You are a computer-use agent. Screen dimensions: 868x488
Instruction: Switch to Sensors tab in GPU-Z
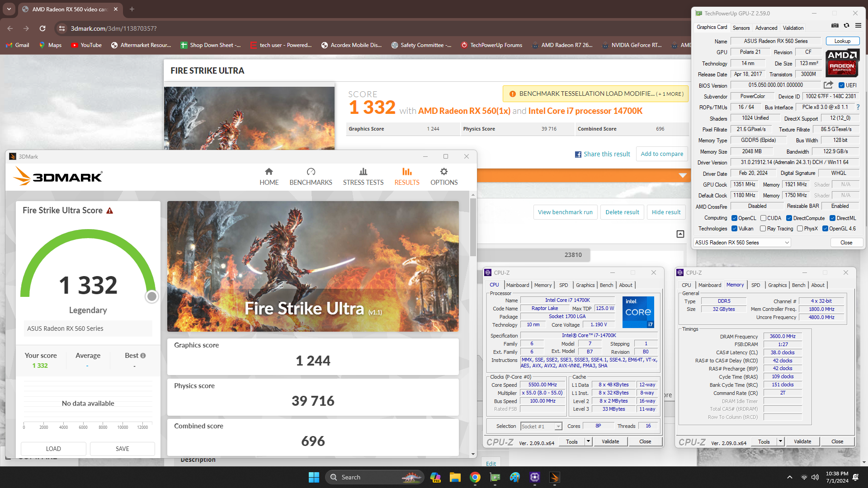pyautogui.click(x=741, y=28)
